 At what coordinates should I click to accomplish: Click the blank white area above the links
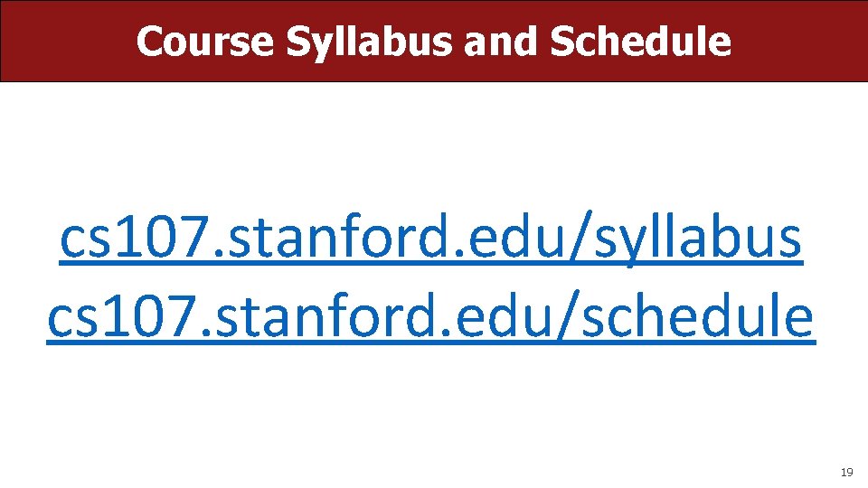(x=434, y=145)
